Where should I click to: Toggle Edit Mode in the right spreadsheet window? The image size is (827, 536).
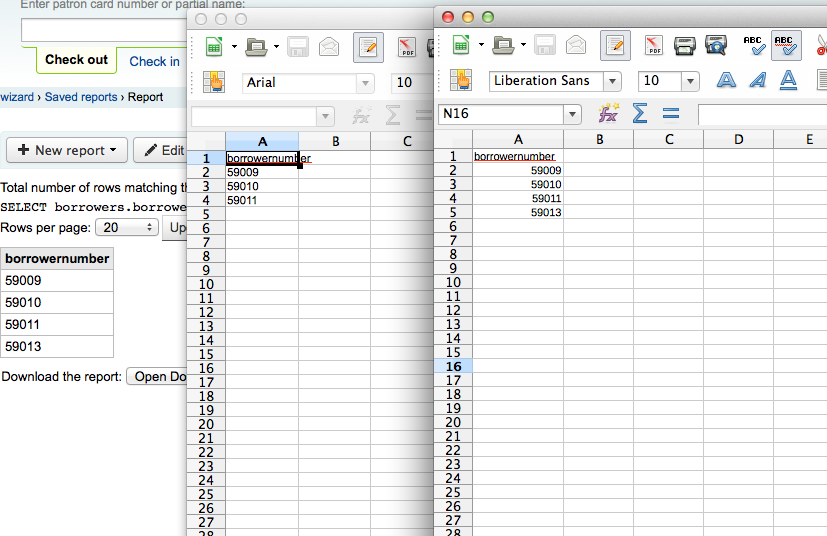point(615,45)
